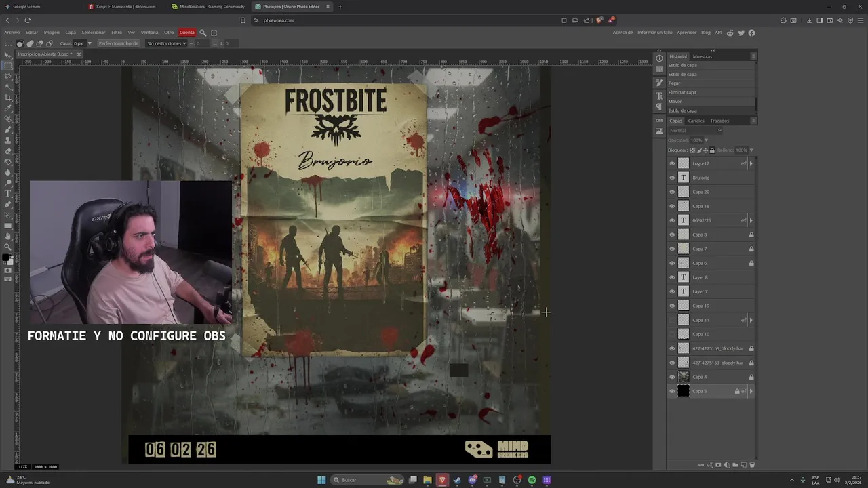Open the Relleno slider dropdown arrow

[x=751, y=150]
